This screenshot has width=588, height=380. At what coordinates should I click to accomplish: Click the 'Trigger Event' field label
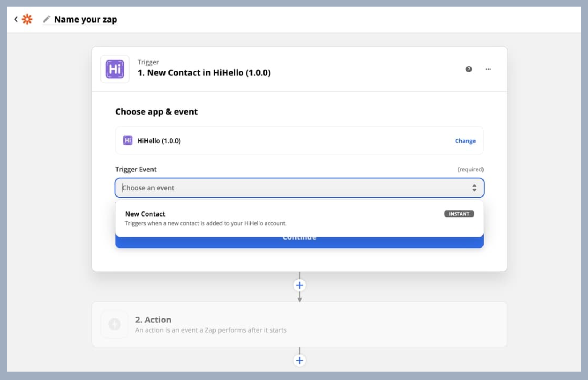tap(136, 169)
